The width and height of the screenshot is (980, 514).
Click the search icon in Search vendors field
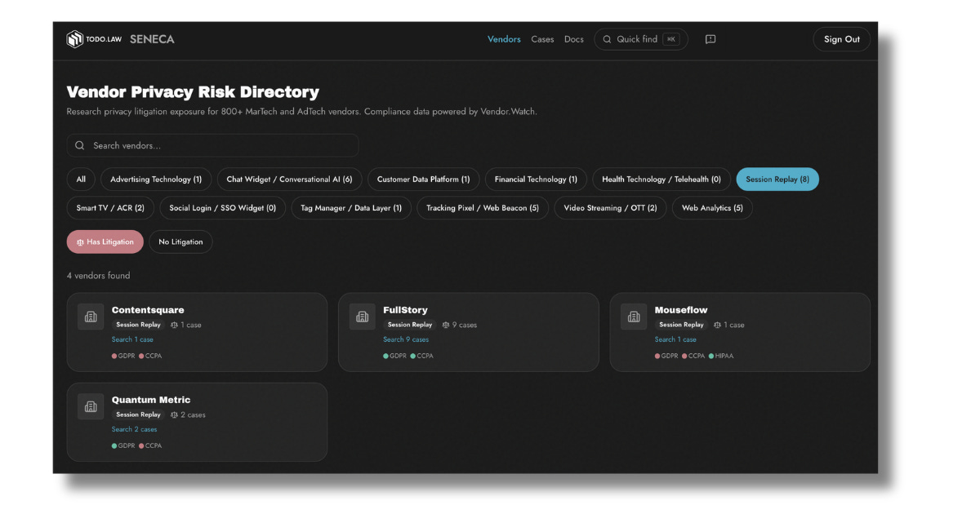click(x=80, y=145)
